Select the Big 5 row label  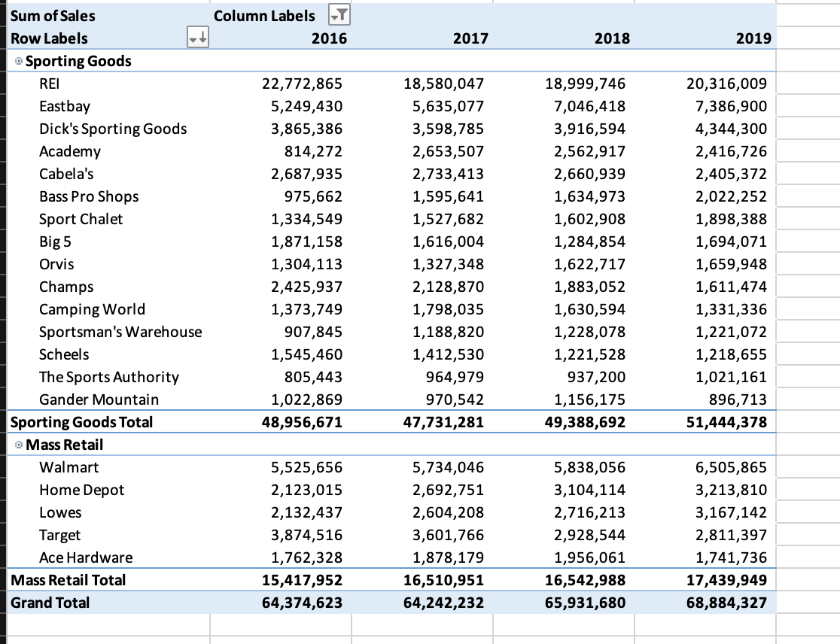[x=55, y=241]
